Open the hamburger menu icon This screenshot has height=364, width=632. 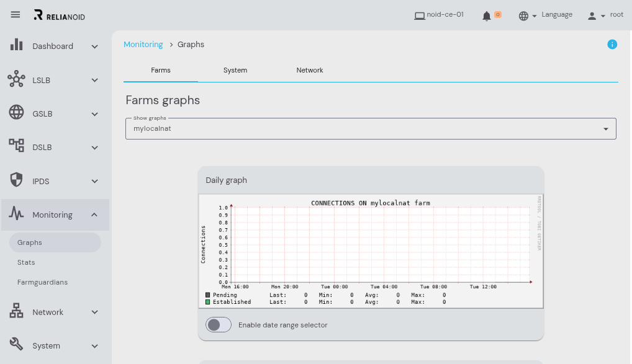coord(16,14)
